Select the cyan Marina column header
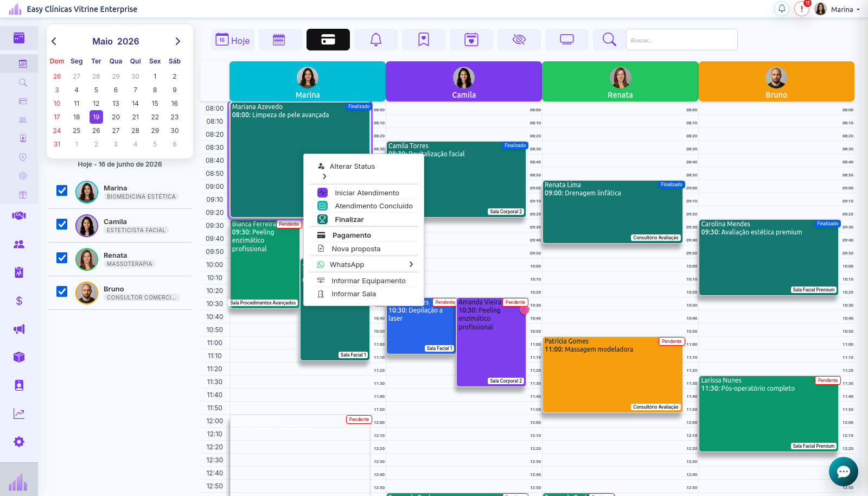This screenshot has width=868, height=496. tap(308, 81)
